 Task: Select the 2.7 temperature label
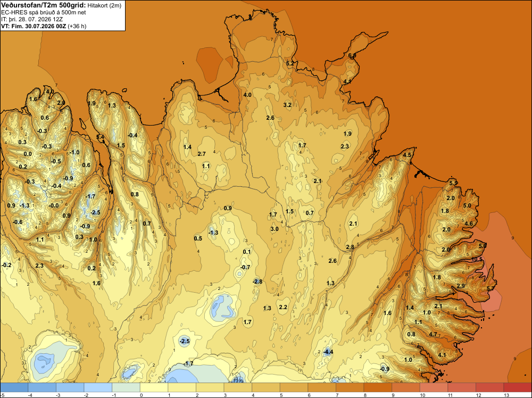coord(202,154)
